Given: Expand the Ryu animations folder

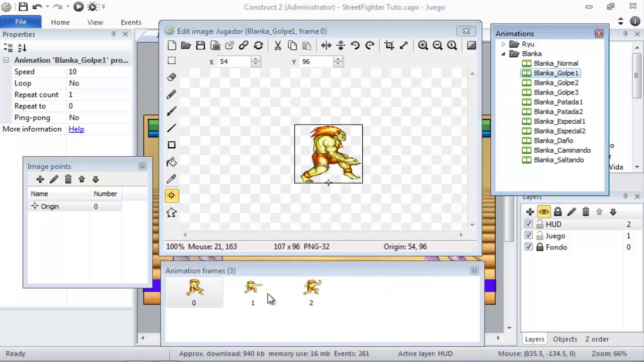Looking at the screenshot, I should [503, 44].
